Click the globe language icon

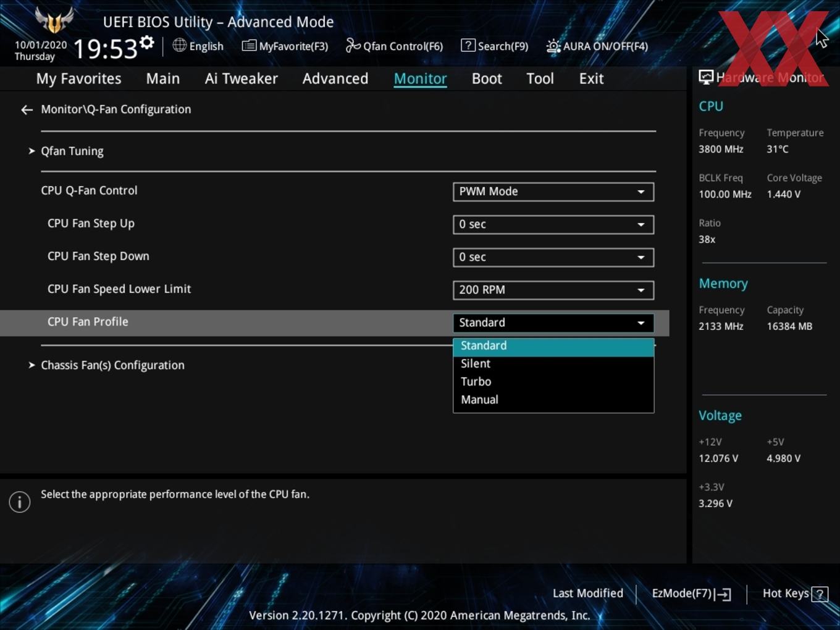point(180,45)
